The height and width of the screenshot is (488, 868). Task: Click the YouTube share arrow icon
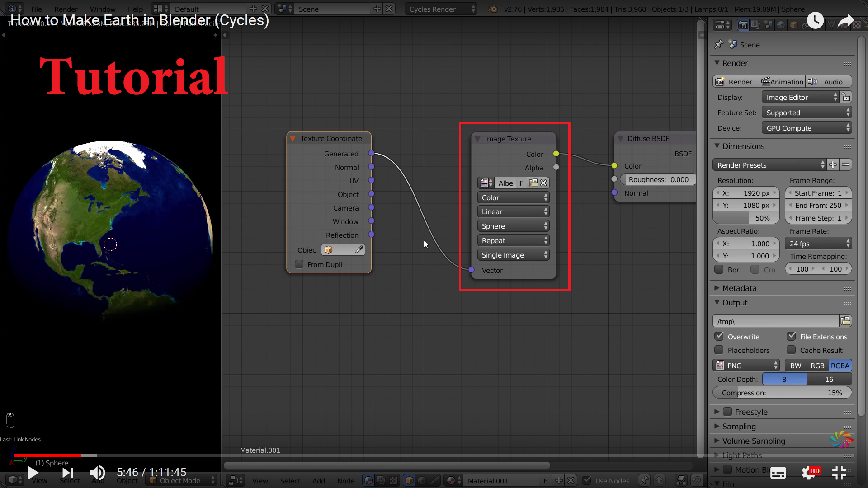pos(845,20)
